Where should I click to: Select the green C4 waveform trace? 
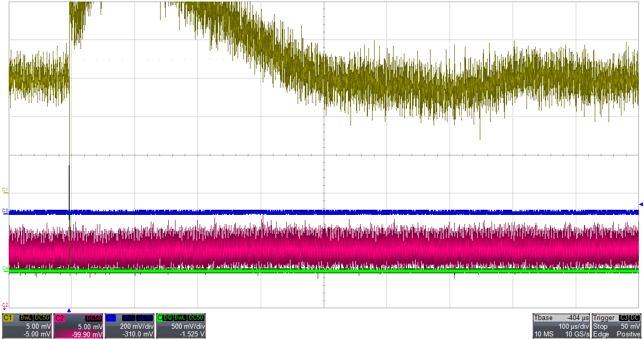click(323, 271)
